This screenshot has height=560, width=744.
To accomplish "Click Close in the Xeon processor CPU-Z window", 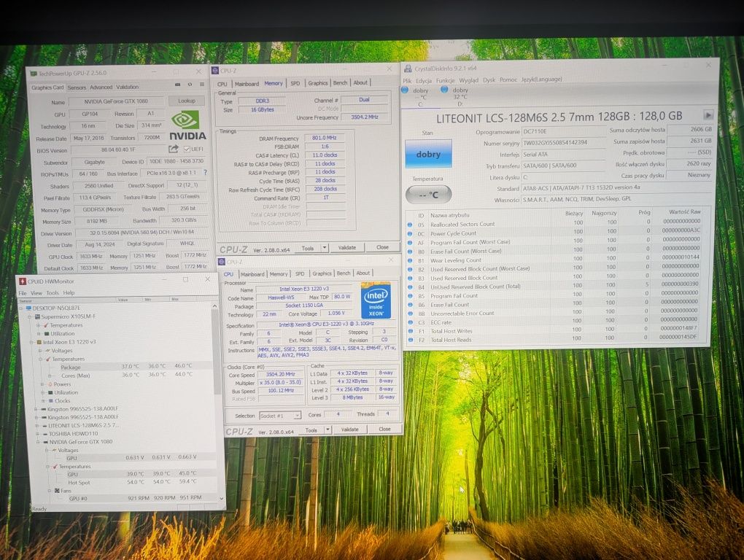I will 385,429.
